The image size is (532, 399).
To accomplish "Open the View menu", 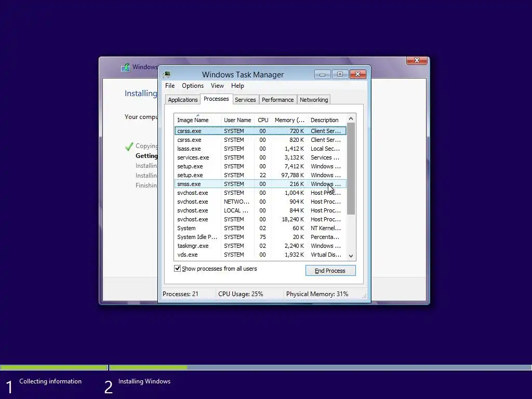I will [217, 86].
